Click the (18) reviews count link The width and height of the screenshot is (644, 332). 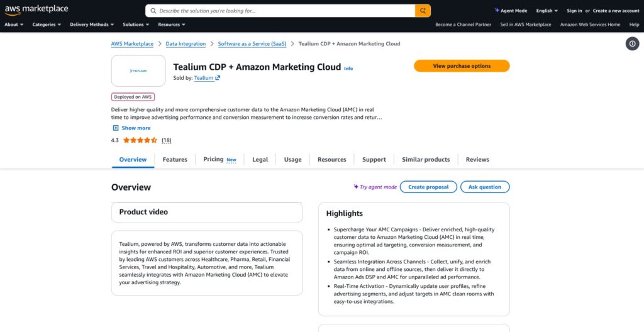click(x=166, y=140)
